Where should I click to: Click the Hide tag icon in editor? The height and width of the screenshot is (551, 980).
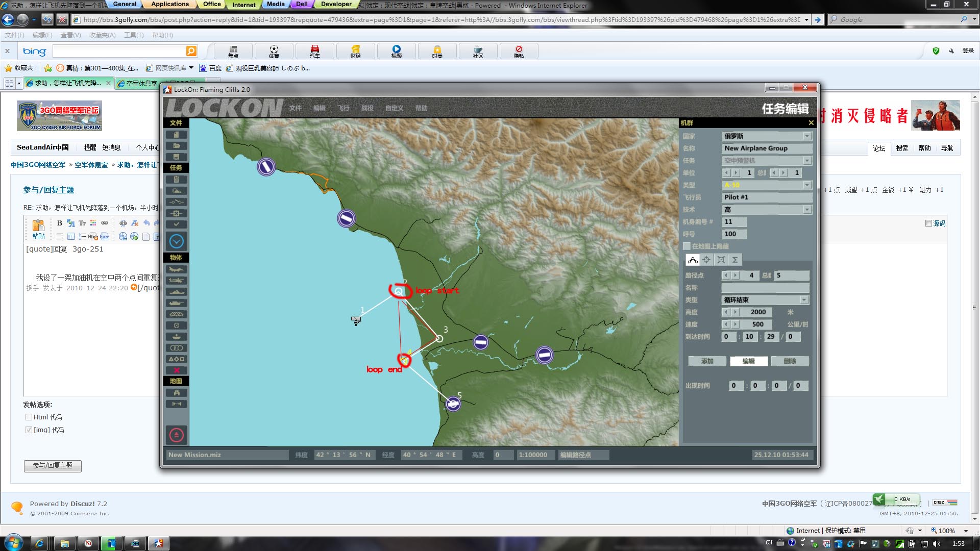point(92,237)
